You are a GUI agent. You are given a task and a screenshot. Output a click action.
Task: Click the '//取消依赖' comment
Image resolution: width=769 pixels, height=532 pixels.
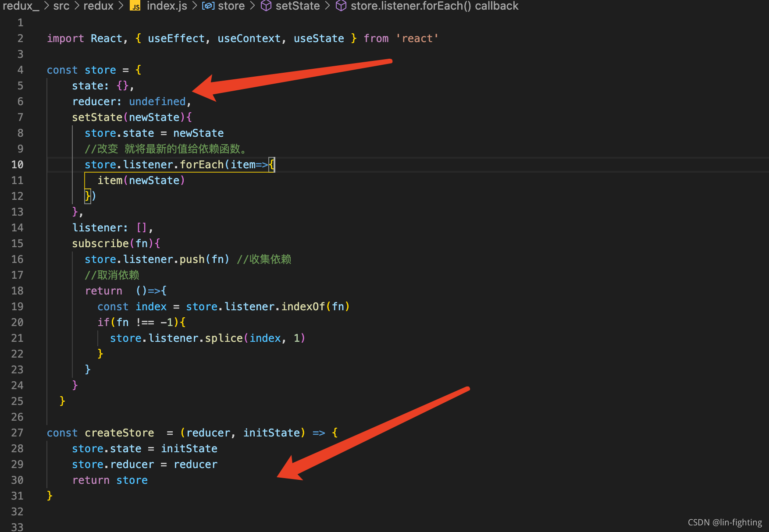point(112,275)
